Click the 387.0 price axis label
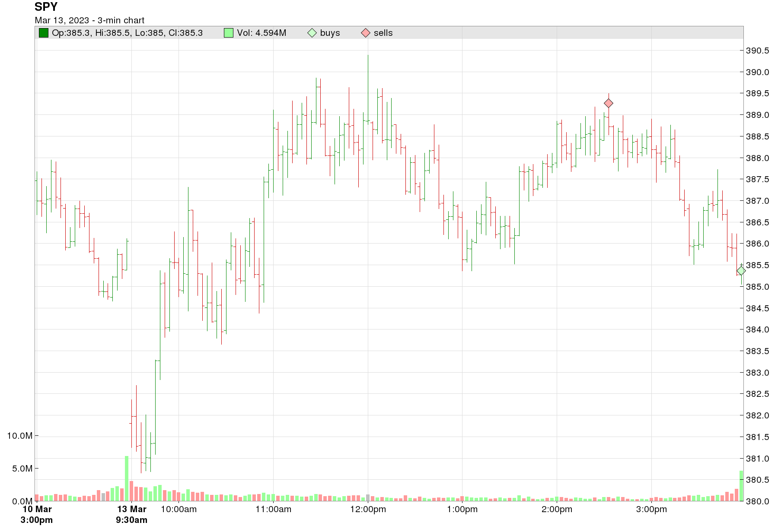The height and width of the screenshot is (532, 778). click(758, 201)
